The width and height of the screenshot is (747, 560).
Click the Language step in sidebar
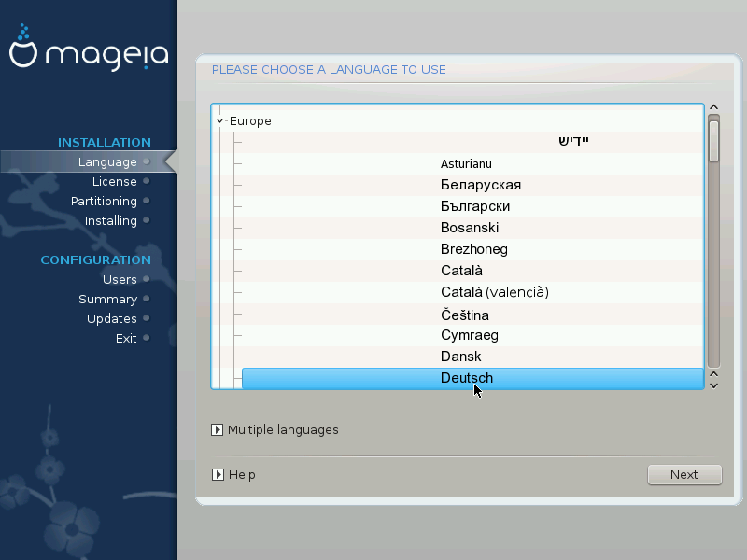[x=107, y=161]
